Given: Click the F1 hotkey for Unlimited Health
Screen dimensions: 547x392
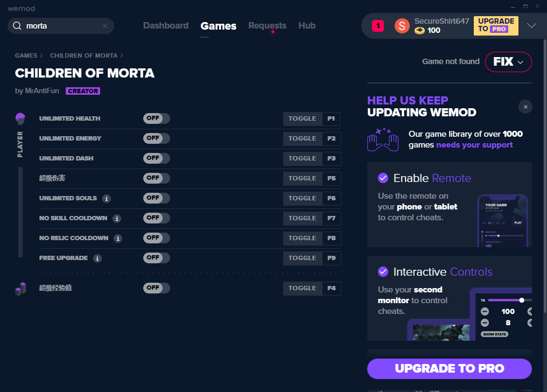Looking at the screenshot, I should pos(331,119).
